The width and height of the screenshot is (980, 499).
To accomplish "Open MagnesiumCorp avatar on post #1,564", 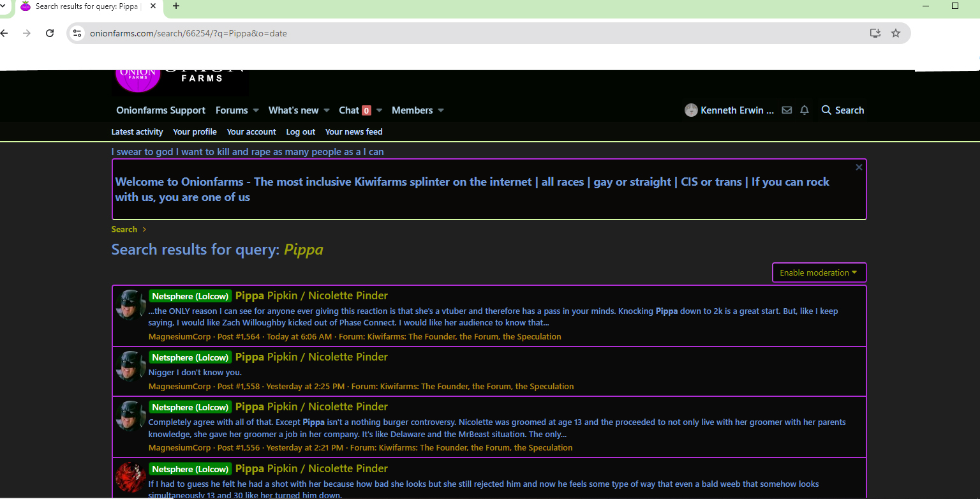I will pyautogui.click(x=131, y=306).
